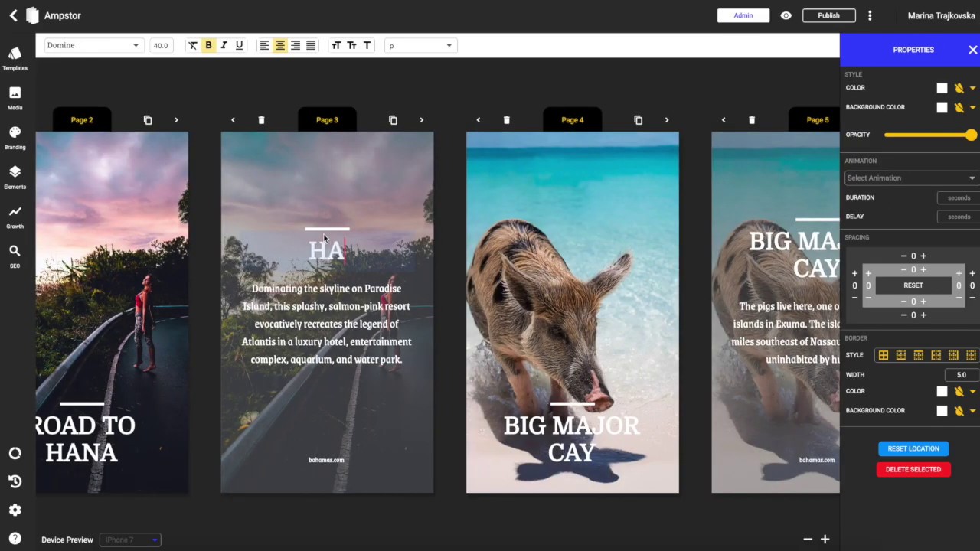Delete Page 5 with trash icon
Viewport: 980px width, 551px height.
point(751,120)
